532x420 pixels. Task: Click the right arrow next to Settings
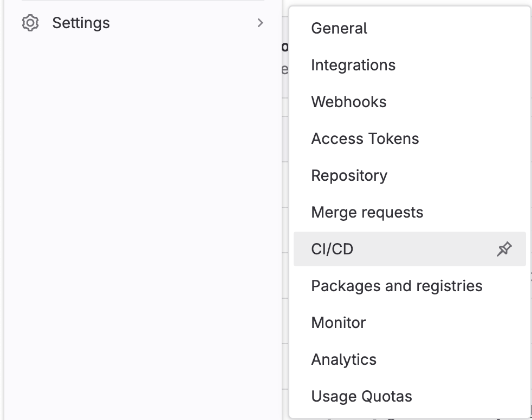(261, 23)
